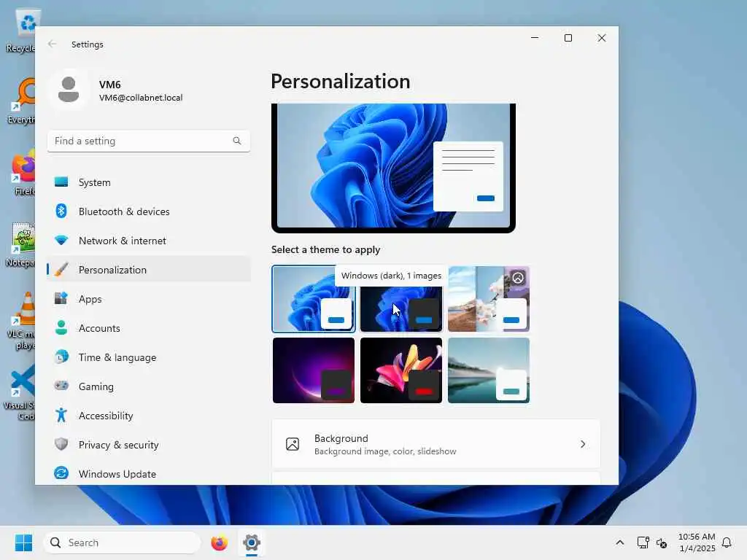
Task: Click the muted volume tray icon
Action: pyautogui.click(x=662, y=542)
